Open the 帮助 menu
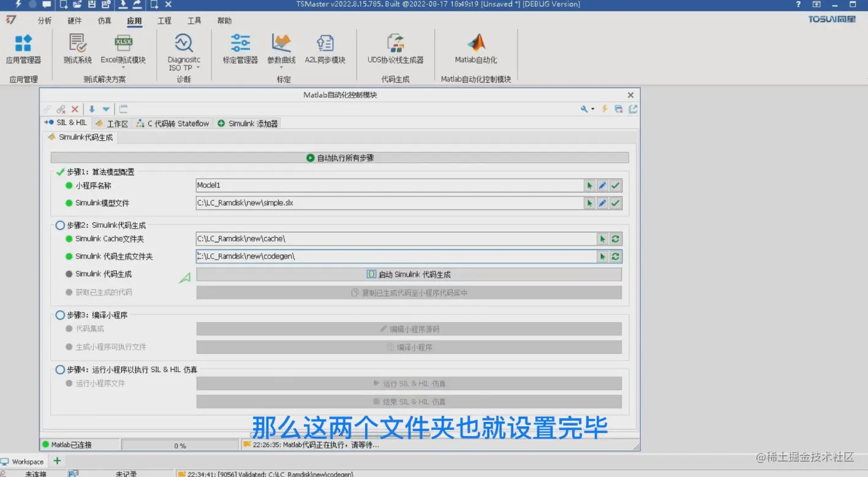868x477 pixels. (x=224, y=21)
